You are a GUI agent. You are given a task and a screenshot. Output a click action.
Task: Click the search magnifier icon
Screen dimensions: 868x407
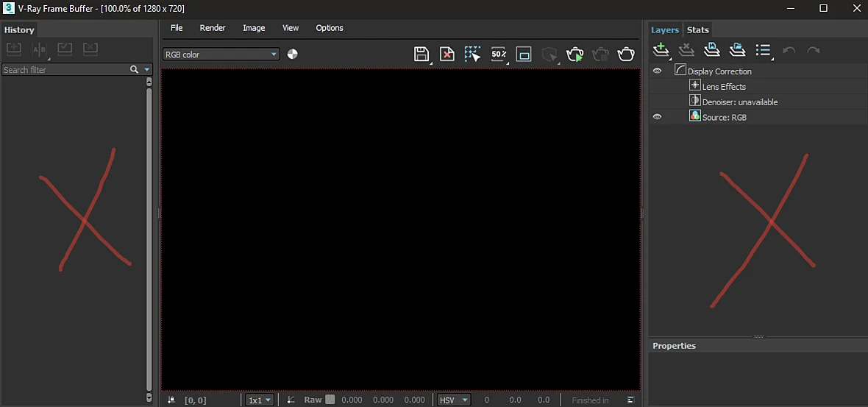(x=134, y=69)
